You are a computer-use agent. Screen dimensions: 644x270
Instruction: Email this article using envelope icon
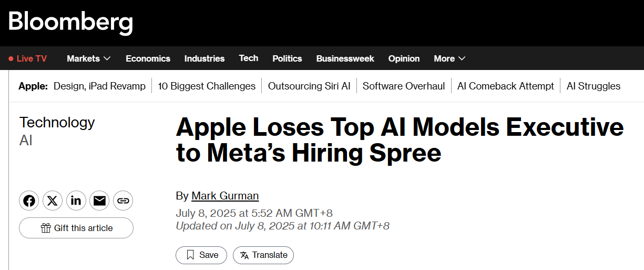(99, 201)
